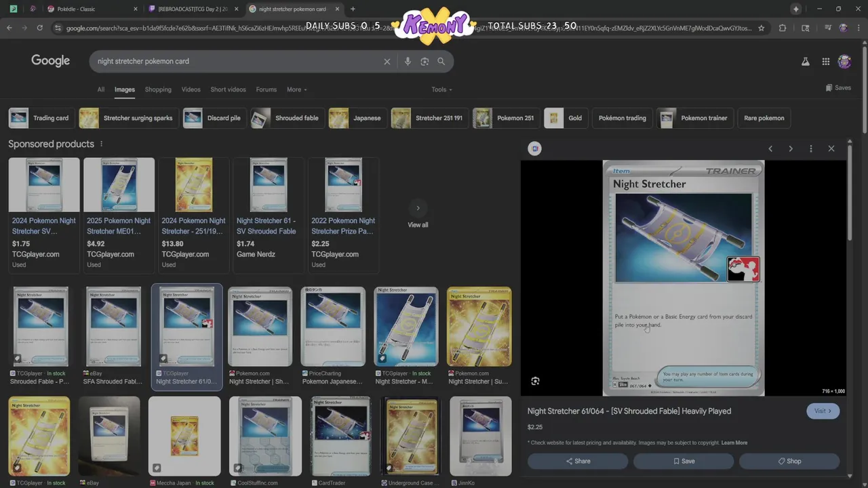Expand the More search types dropdown

pyautogui.click(x=296, y=89)
